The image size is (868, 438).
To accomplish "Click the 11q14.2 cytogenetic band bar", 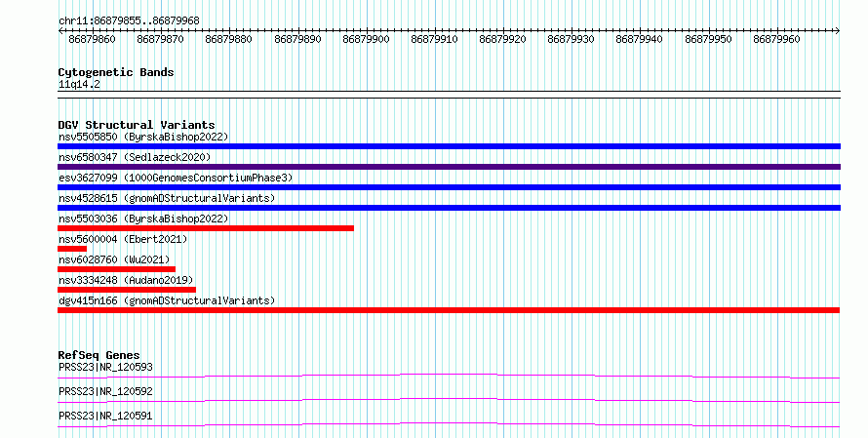I will (449, 95).
